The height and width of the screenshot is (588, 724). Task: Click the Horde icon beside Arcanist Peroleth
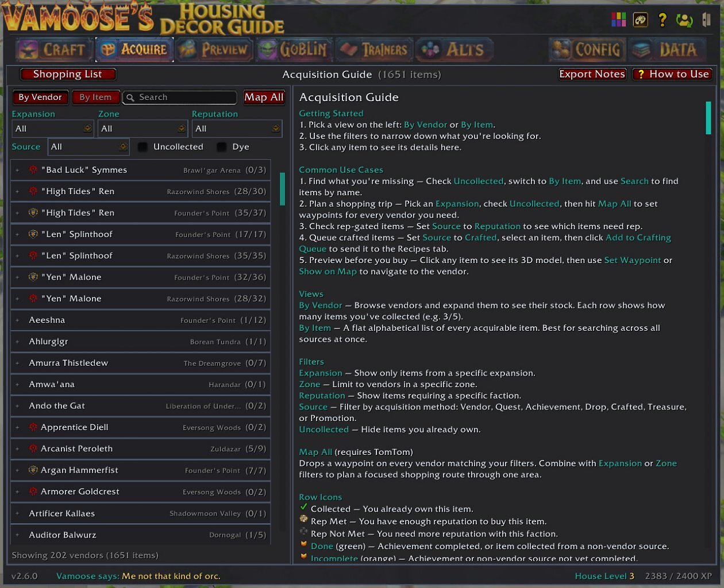tap(33, 448)
